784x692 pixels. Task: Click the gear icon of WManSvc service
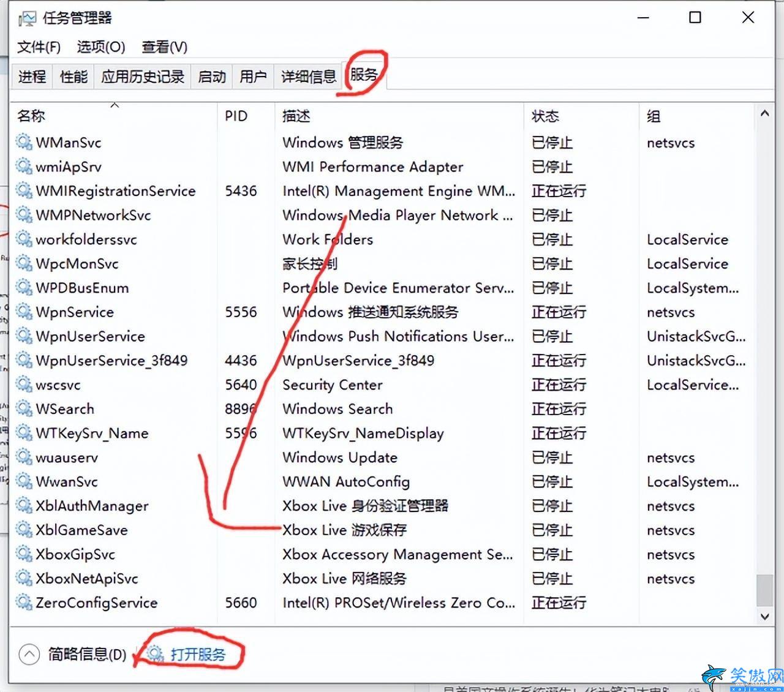(x=24, y=142)
